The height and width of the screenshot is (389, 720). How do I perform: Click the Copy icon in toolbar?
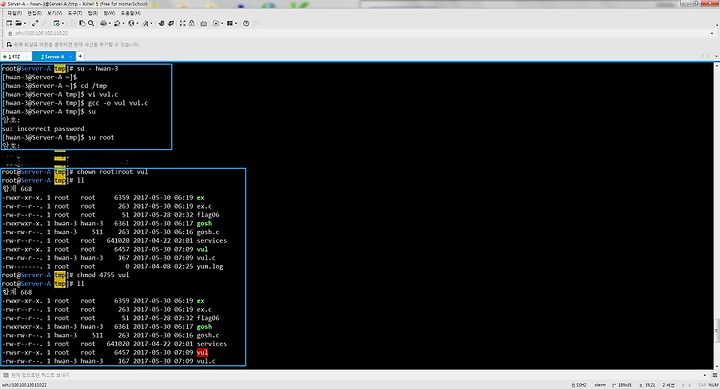pos(82,23)
